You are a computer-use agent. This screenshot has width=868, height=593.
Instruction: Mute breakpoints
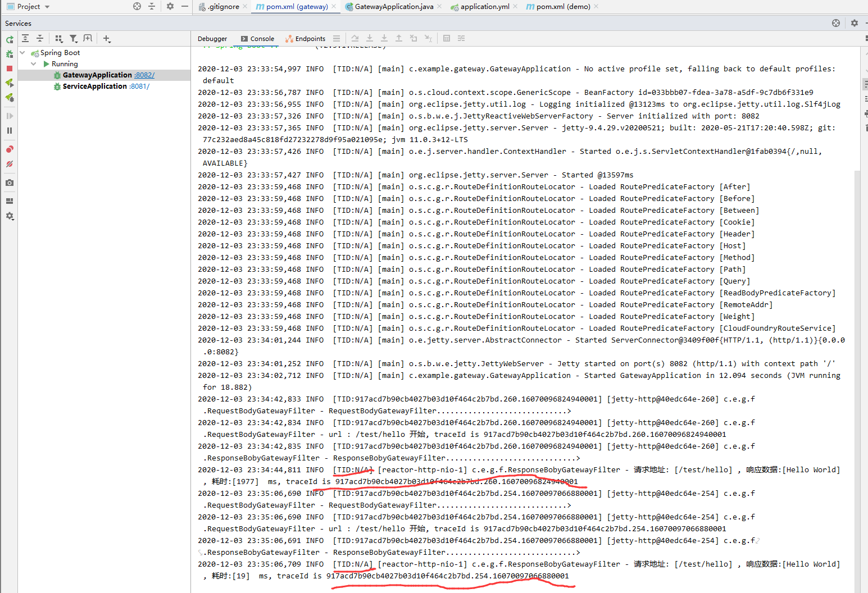(9, 165)
